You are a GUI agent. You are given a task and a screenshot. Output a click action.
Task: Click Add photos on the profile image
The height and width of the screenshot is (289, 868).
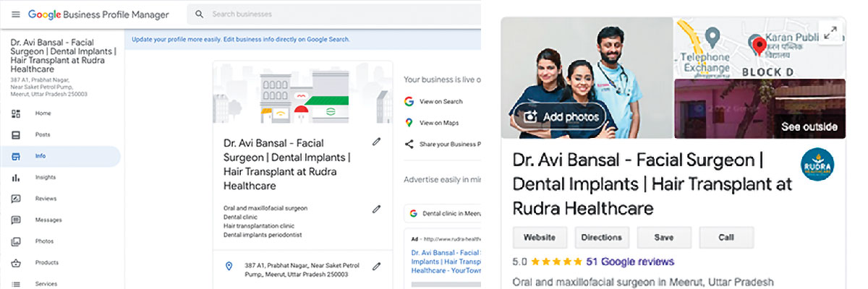(x=561, y=116)
